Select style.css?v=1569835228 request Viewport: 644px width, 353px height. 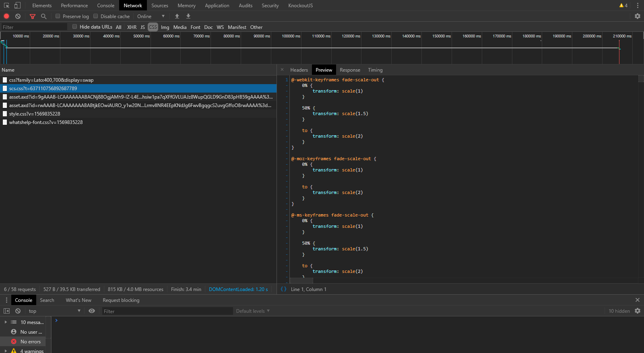point(138,114)
